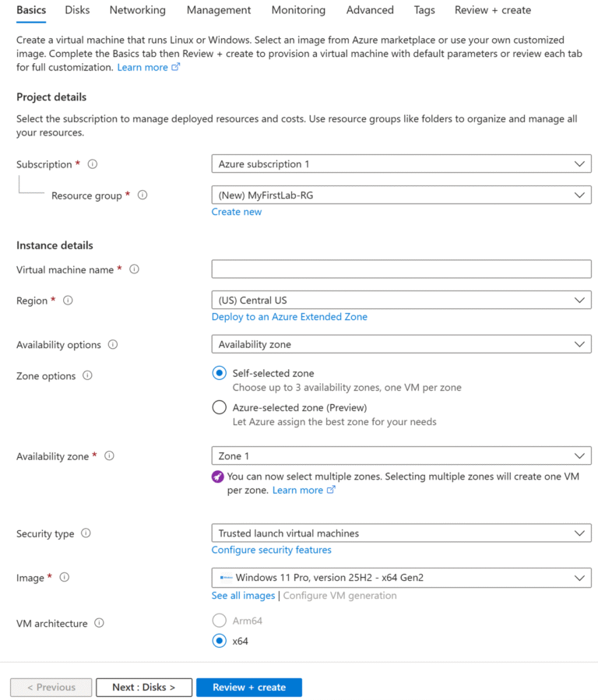Viewport: 598px width, 700px height.
Task: Open the Subscription dropdown
Action: tap(401, 164)
